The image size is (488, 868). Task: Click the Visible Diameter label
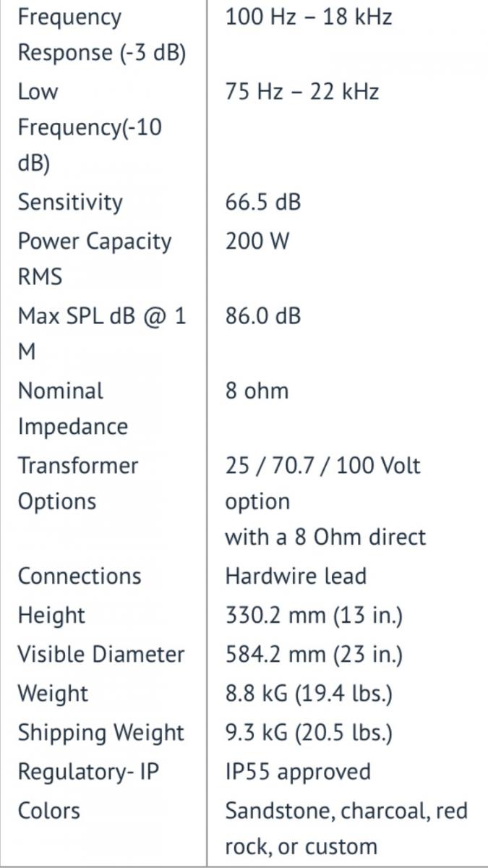[101, 655]
